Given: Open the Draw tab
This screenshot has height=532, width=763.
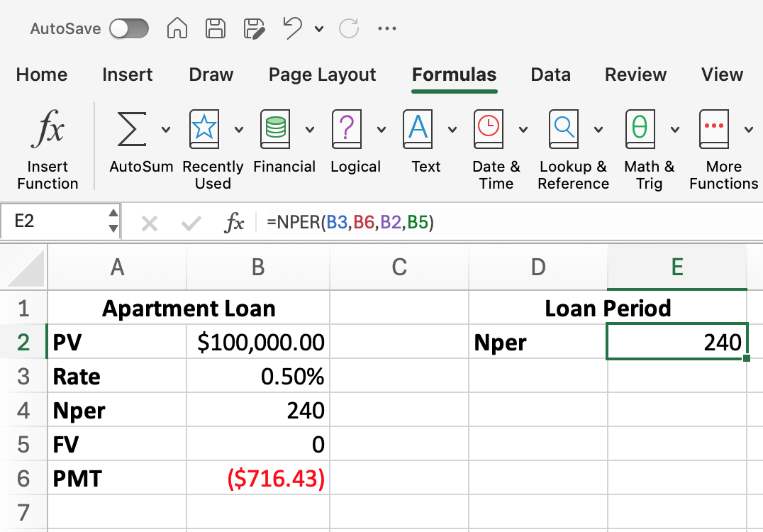Looking at the screenshot, I should pyautogui.click(x=211, y=74).
